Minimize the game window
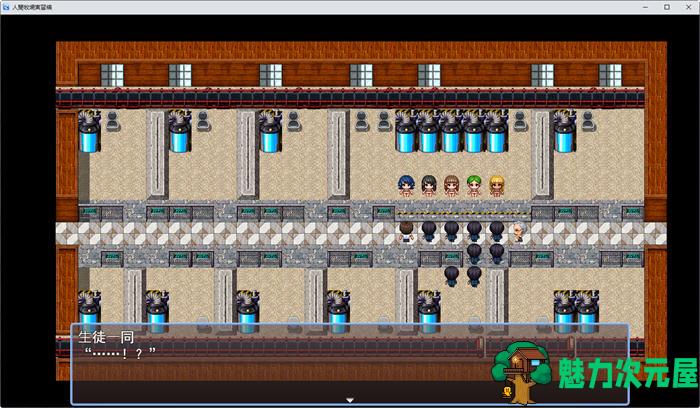Image resolution: width=700 pixels, height=408 pixels. click(646, 7)
